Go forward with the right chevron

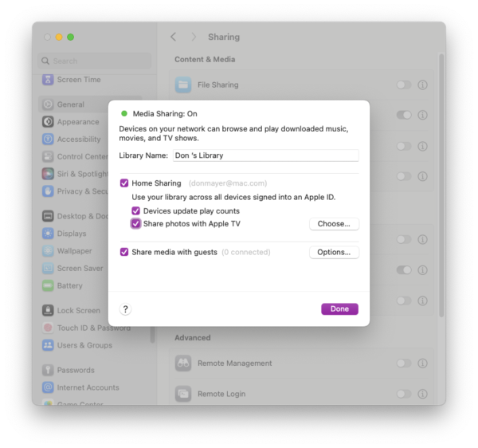pyautogui.click(x=194, y=37)
